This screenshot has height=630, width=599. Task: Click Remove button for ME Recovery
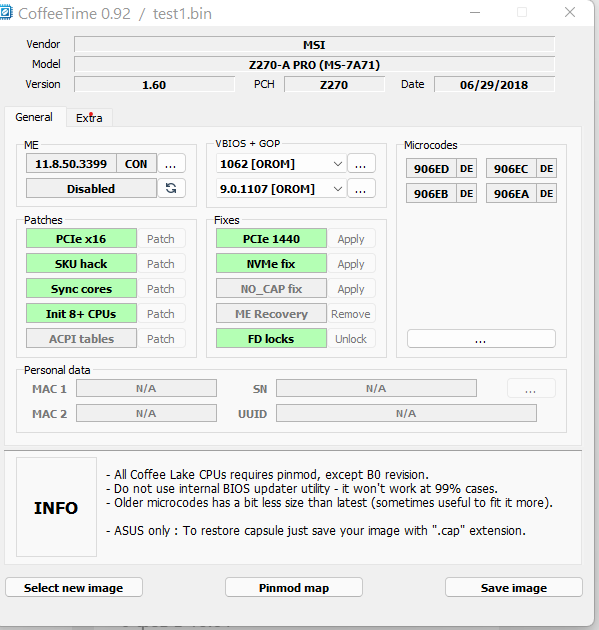pyautogui.click(x=351, y=313)
